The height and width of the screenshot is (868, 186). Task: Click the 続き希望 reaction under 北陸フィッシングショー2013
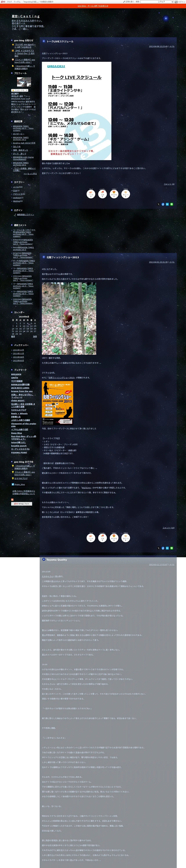click(x=114, y=538)
